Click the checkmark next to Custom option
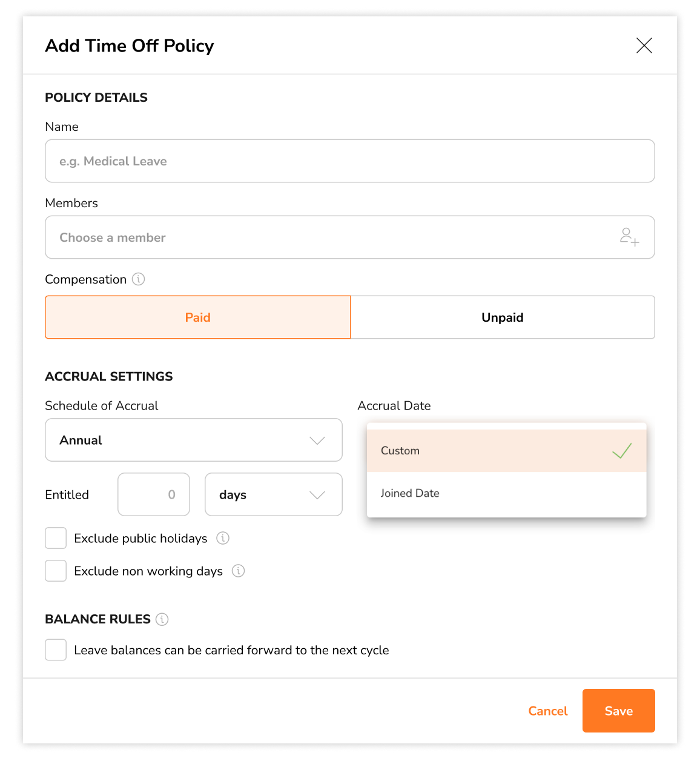This screenshot has height=764, width=700. pos(622,451)
